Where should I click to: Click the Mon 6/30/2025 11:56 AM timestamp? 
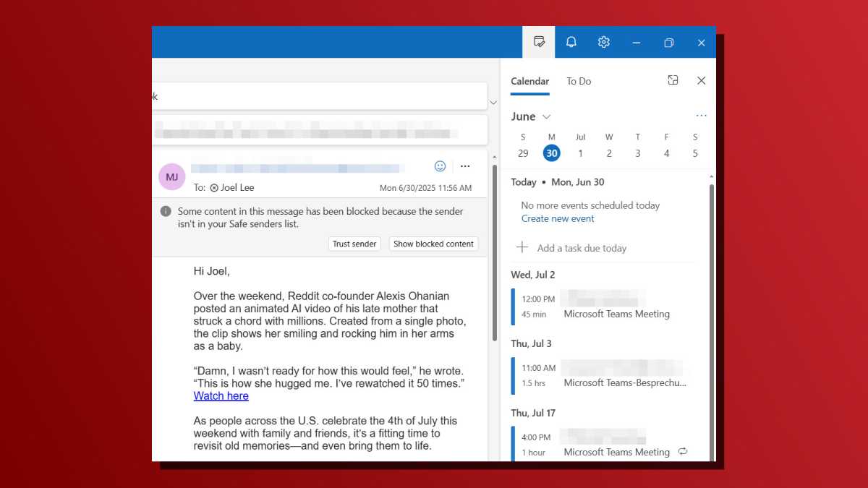click(x=425, y=188)
